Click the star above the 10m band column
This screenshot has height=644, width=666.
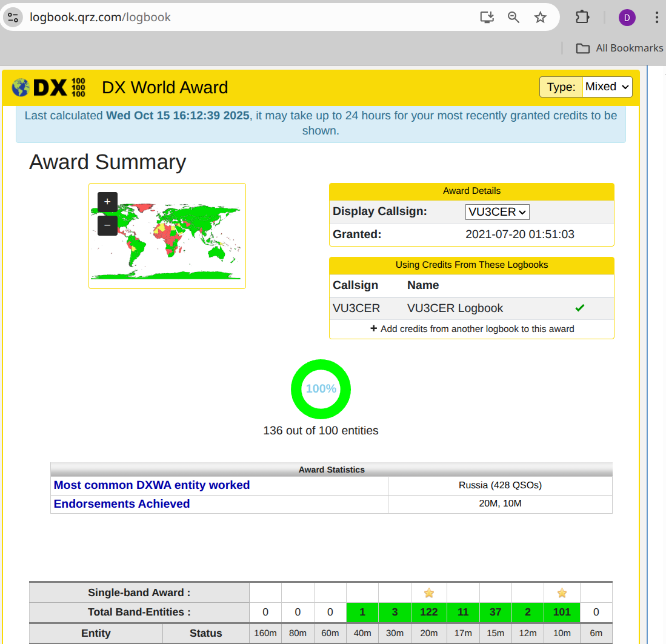562,593
